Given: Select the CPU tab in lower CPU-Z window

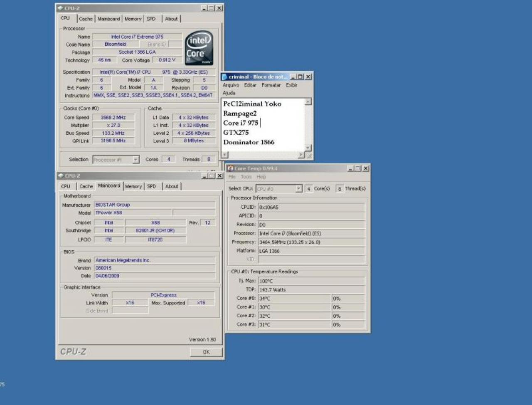Looking at the screenshot, I should click(x=66, y=186).
